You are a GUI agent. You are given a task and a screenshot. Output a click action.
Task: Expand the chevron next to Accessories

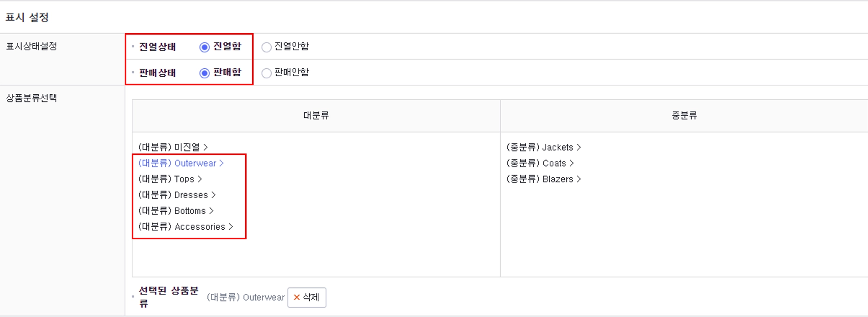tap(231, 227)
